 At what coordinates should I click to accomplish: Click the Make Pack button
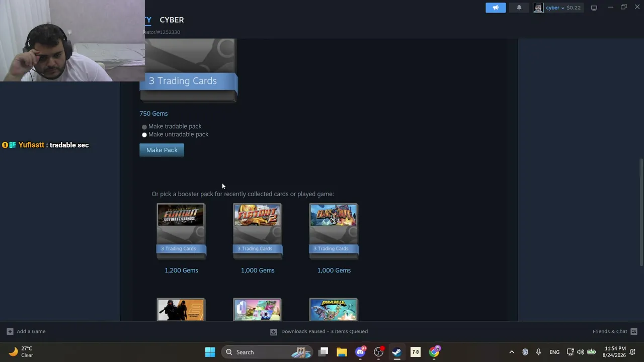point(162,150)
